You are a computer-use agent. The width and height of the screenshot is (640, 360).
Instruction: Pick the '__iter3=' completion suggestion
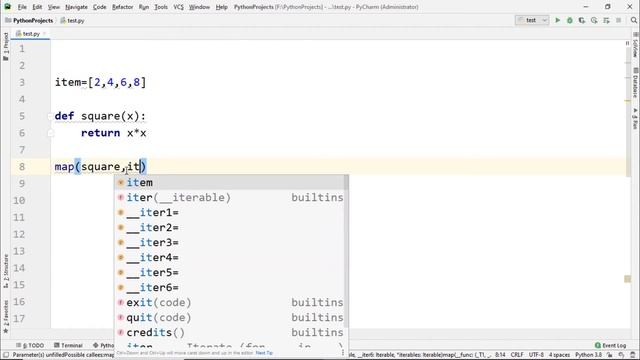230,242
